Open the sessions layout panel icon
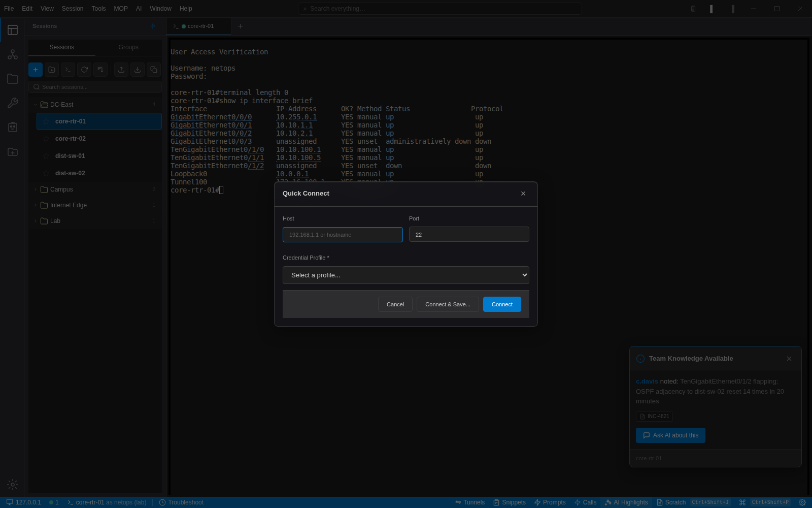 pyautogui.click(x=13, y=30)
